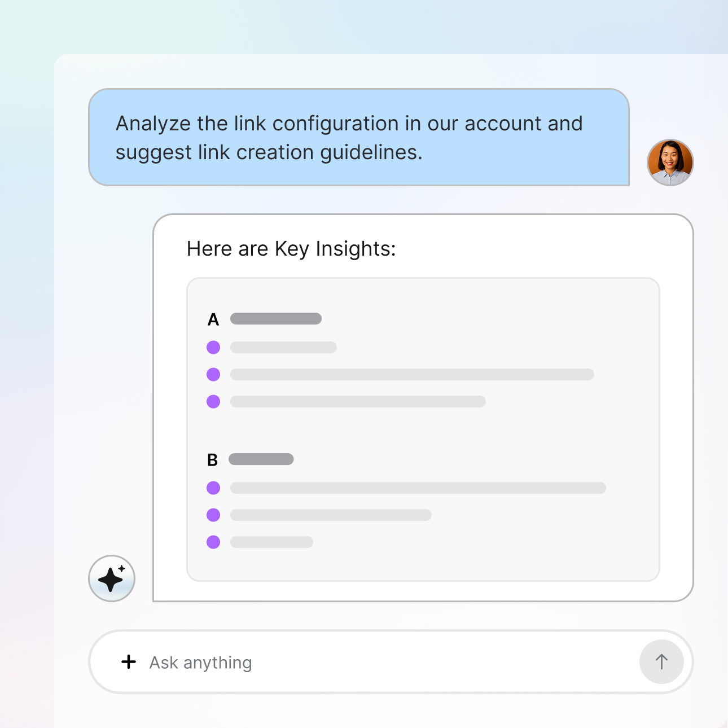Screen dimensions: 728x728
Task: Click the Ask anything input field
Action: point(384,663)
